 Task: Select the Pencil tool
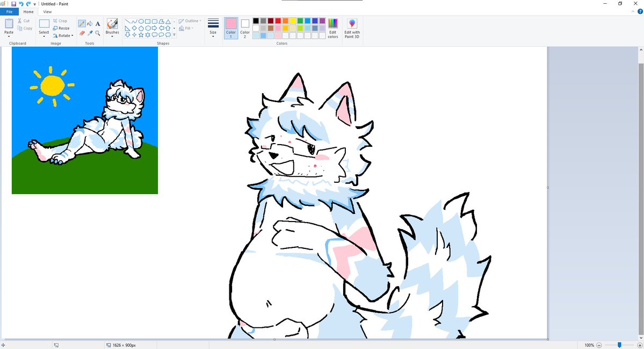pos(82,22)
